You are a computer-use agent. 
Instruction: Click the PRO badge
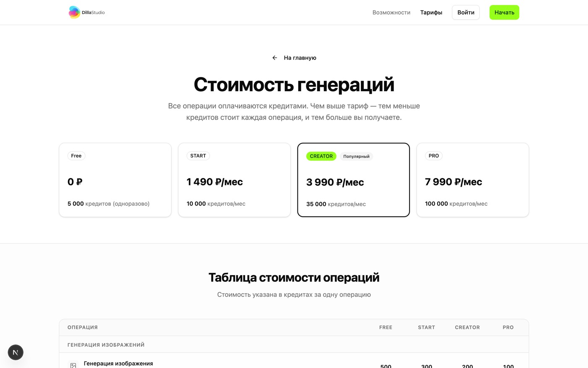tap(434, 156)
